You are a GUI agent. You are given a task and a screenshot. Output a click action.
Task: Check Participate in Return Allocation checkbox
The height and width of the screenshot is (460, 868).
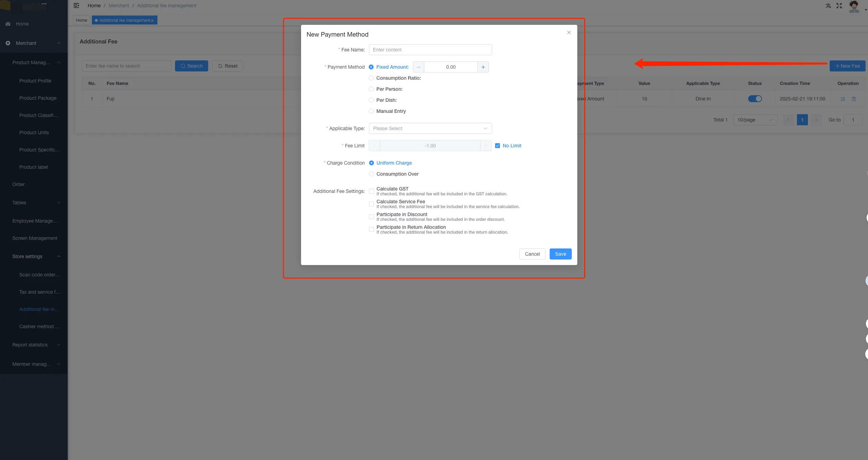click(x=372, y=229)
